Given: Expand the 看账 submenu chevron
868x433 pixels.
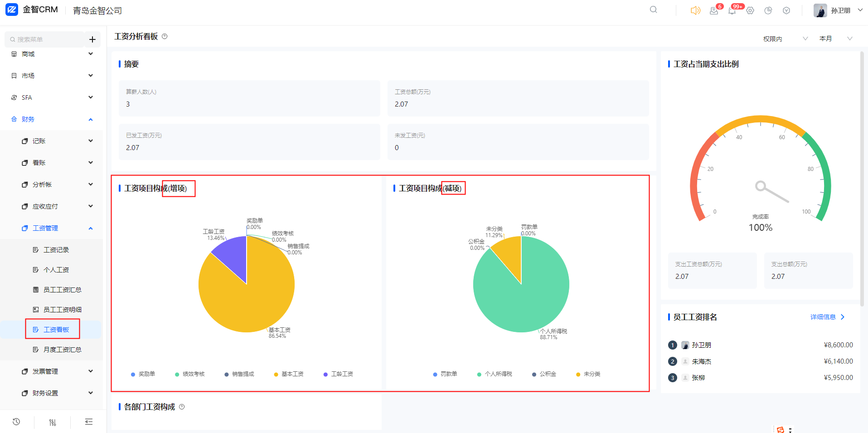Looking at the screenshot, I should [91, 163].
